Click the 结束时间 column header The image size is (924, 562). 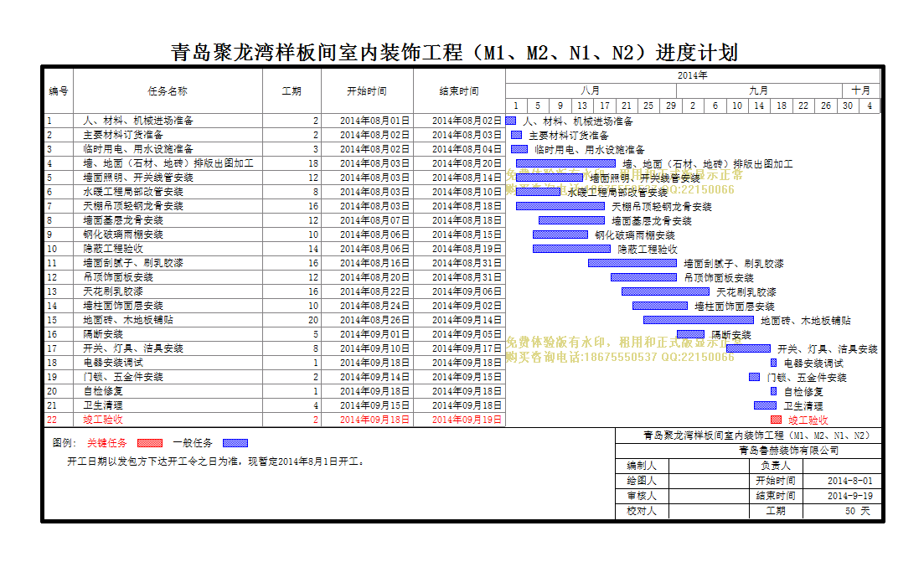pyautogui.click(x=459, y=90)
